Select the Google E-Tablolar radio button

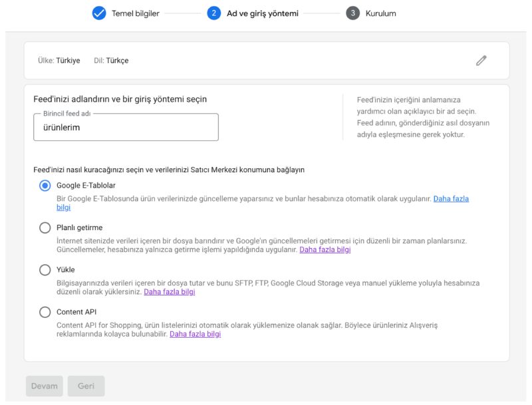45,186
